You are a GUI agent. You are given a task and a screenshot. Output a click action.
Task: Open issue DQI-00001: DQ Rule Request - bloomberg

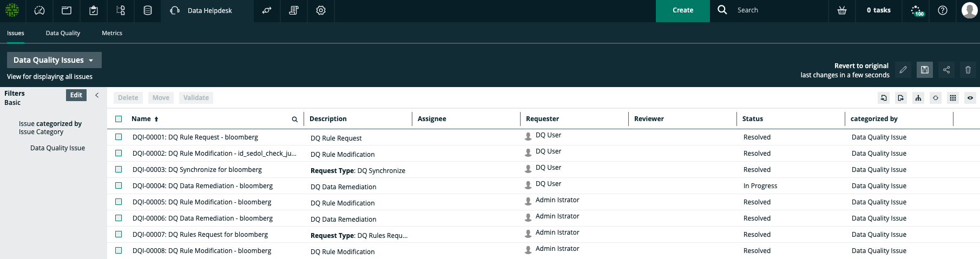point(195,137)
